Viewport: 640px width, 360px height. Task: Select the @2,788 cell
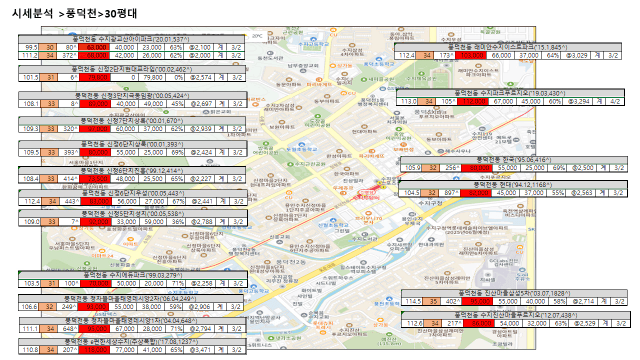tap(202, 222)
